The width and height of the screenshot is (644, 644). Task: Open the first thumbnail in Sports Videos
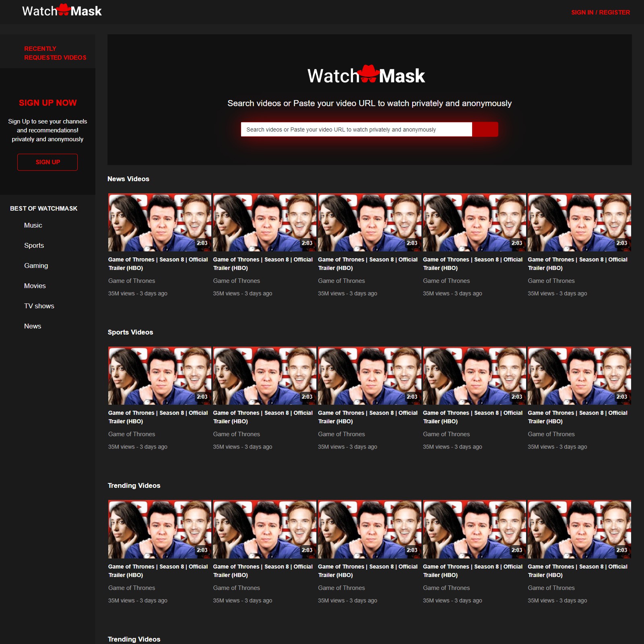pos(160,376)
